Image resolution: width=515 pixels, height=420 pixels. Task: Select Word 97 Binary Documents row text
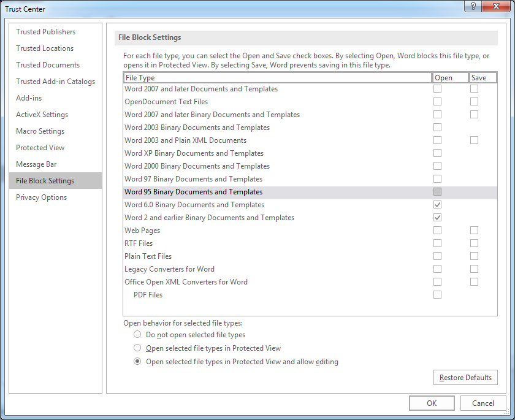[193, 179]
